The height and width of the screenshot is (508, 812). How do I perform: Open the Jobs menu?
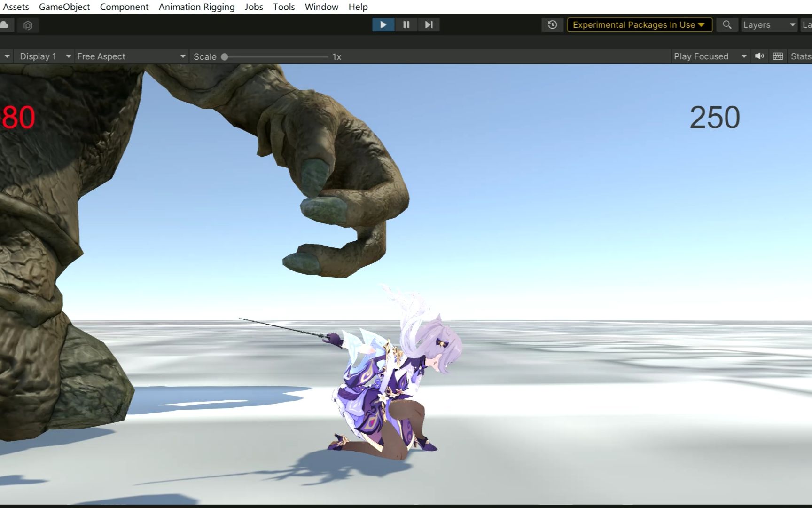[254, 7]
